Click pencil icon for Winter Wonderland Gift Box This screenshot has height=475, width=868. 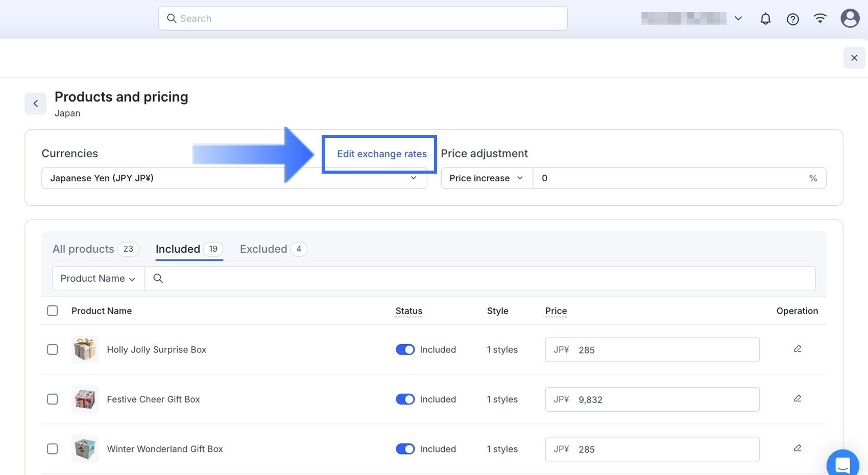(797, 448)
